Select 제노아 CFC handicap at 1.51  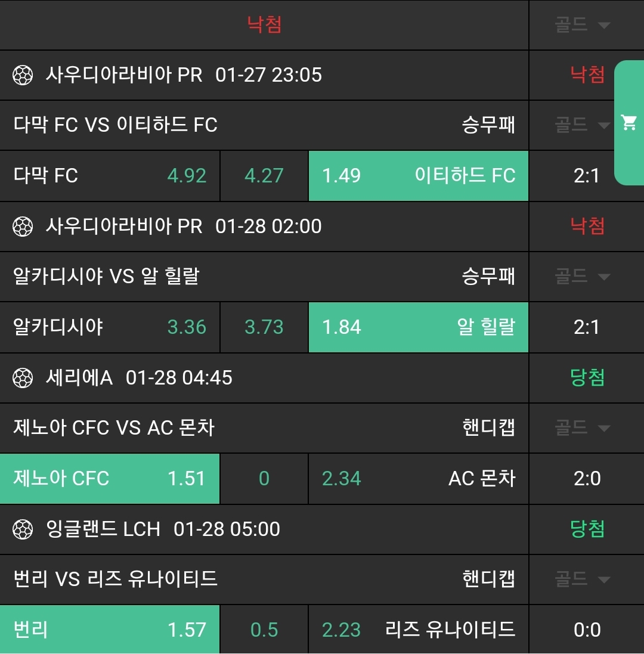click(110, 479)
